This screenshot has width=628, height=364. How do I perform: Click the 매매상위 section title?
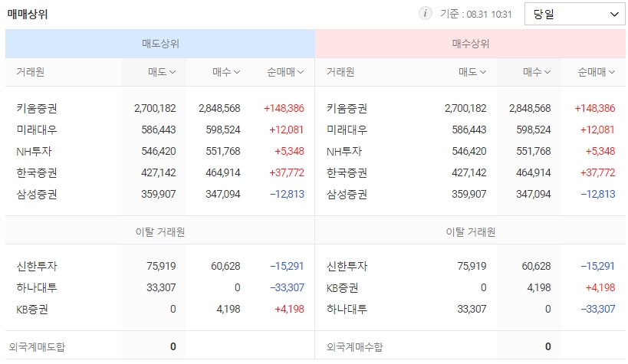pos(28,14)
